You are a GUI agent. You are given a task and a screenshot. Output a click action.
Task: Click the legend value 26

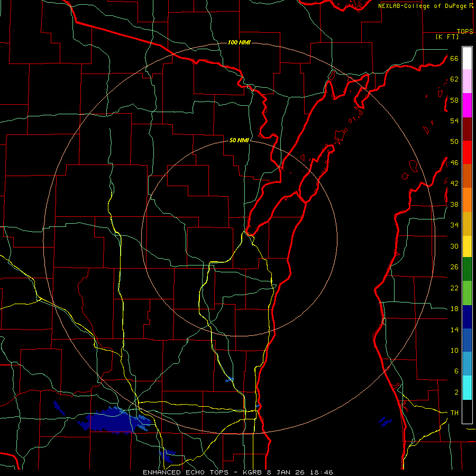click(454, 267)
